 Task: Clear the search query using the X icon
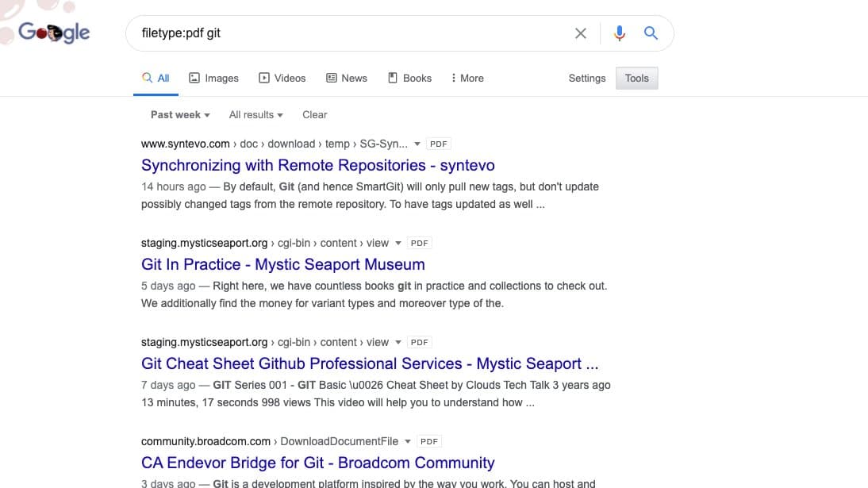tap(580, 33)
